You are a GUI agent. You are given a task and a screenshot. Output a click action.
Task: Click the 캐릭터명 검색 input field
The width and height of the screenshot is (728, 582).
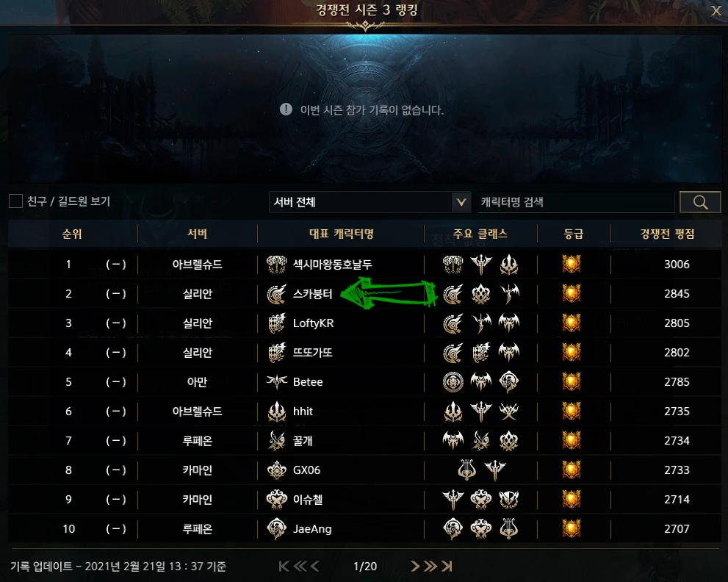[576, 202]
